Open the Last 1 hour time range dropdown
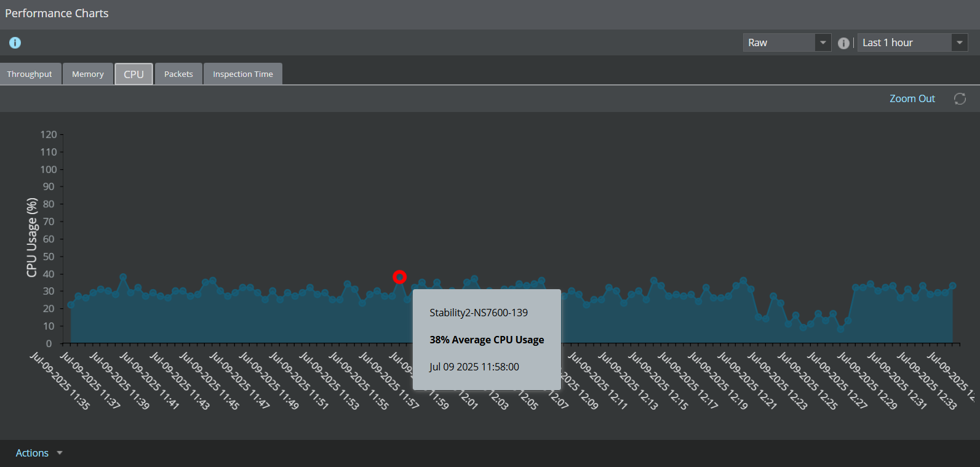This screenshot has height=467, width=980. tap(912, 42)
